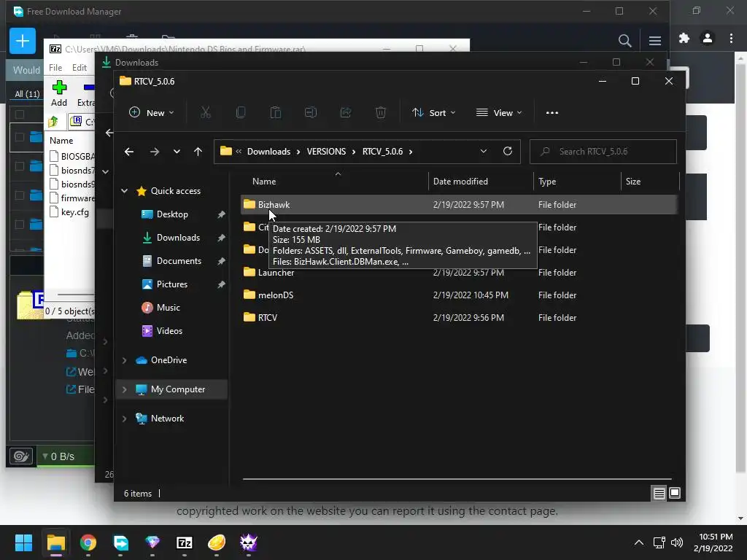The image size is (747, 560).
Task: Sort by the Size column header
Action: pyautogui.click(x=650, y=182)
